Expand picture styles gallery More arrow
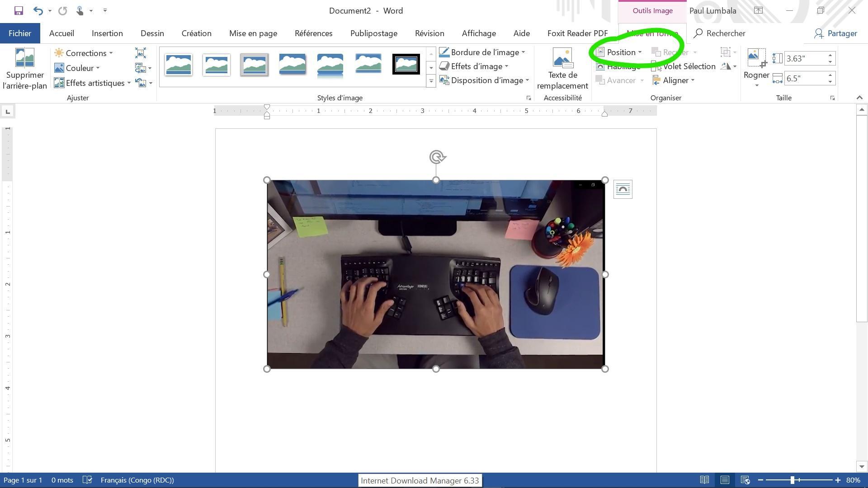 pos(431,81)
